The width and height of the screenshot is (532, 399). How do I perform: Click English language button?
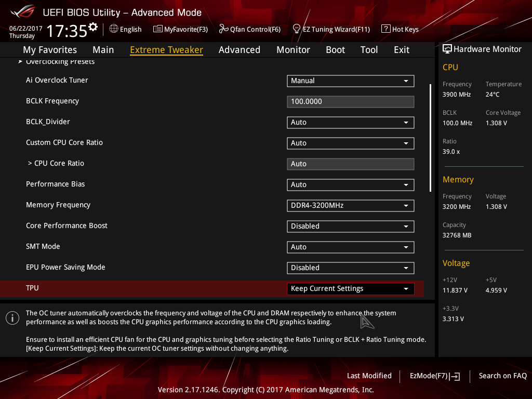(130, 29)
